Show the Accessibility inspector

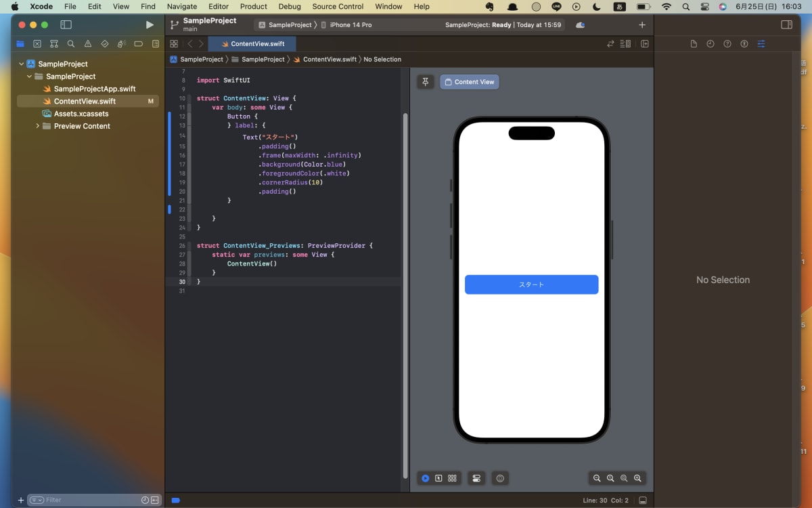(744, 43)
